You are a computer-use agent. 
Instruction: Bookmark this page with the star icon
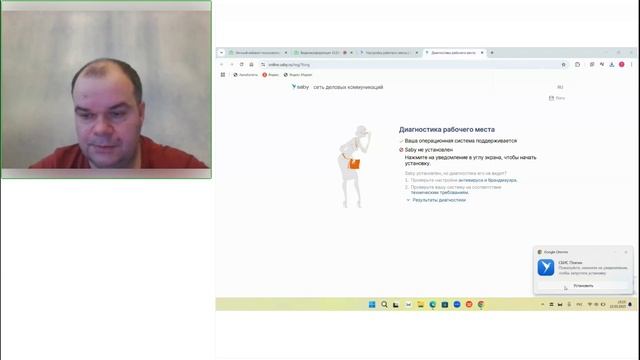[x=564, y=64]
